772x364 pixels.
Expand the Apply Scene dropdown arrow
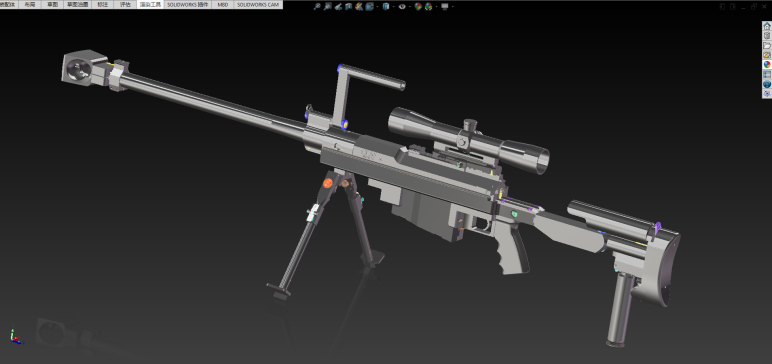[437, 6]
